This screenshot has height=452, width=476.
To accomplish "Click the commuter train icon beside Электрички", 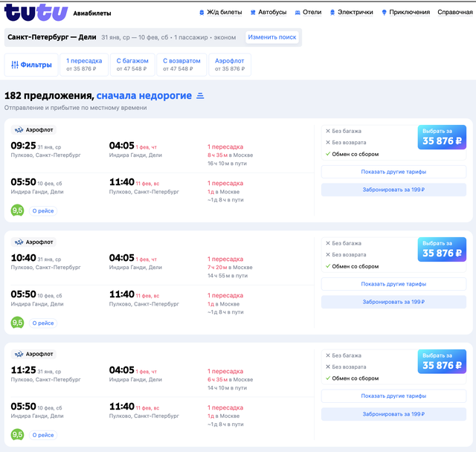I will point(332,13).
